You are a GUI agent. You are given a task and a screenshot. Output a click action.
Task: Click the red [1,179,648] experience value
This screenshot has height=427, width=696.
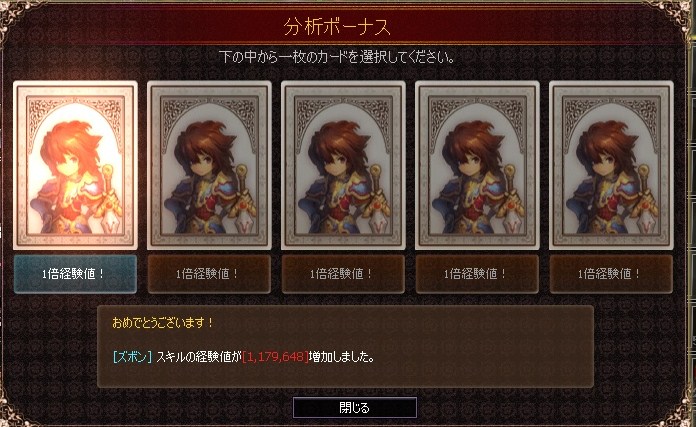(x=275, y=356)
